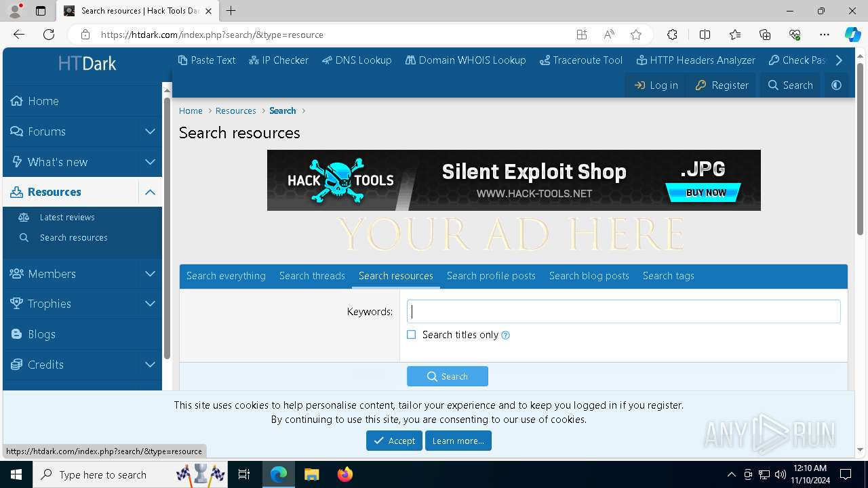Click the Search breadcrumb
The image size is (868, 488).
(282, 110)
